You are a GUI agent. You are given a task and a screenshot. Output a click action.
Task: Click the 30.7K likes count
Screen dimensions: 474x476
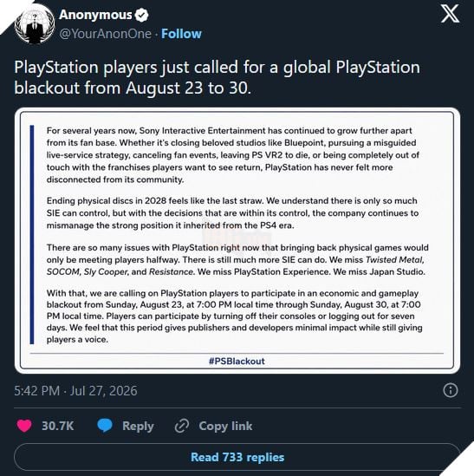point(58,426)
